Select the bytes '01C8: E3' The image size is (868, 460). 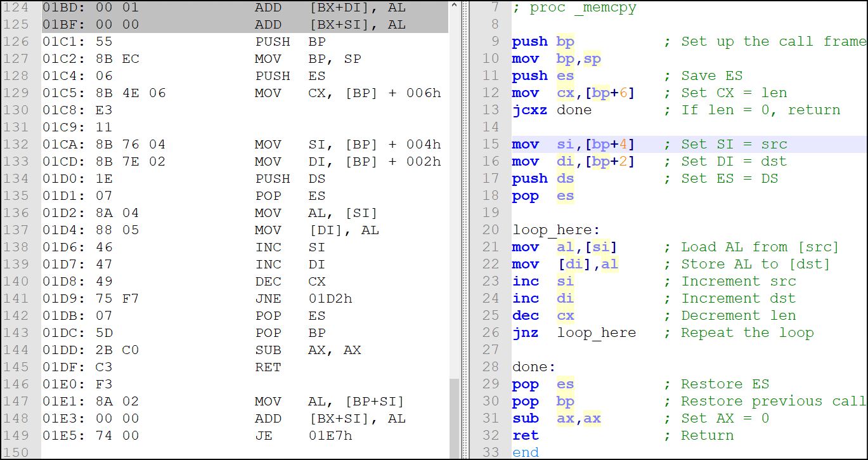pos(77,111)
